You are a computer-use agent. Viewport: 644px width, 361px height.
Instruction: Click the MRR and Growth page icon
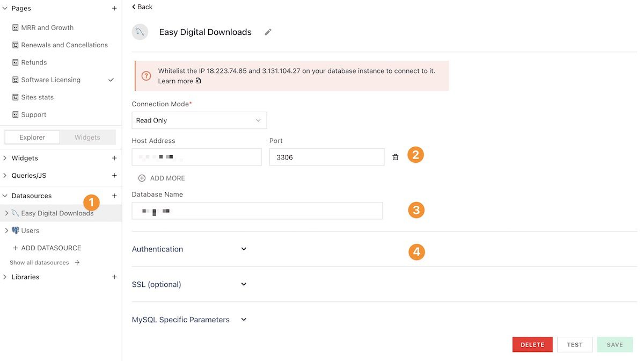click(16, 27)
